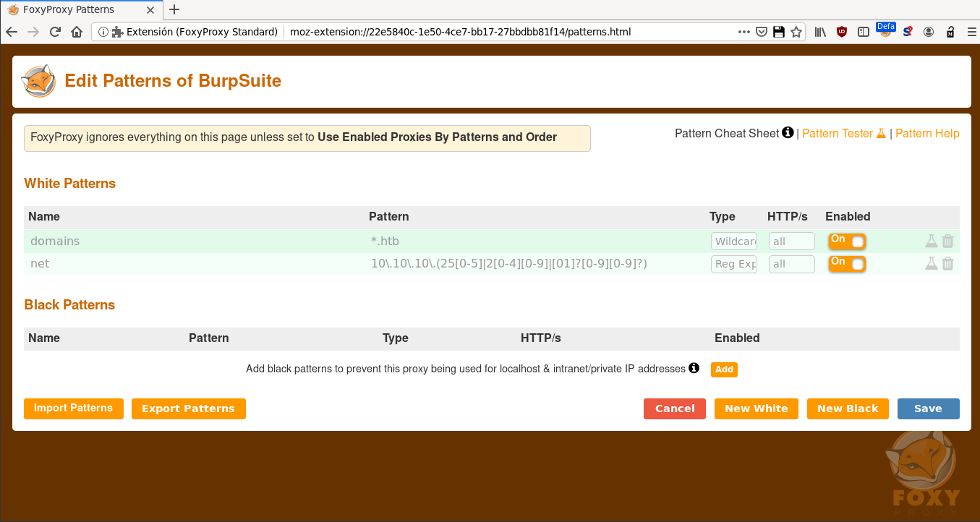Open HTTP/s dropdown for net pattern
The width and height of the screenshot is (980, 522).
792,264
